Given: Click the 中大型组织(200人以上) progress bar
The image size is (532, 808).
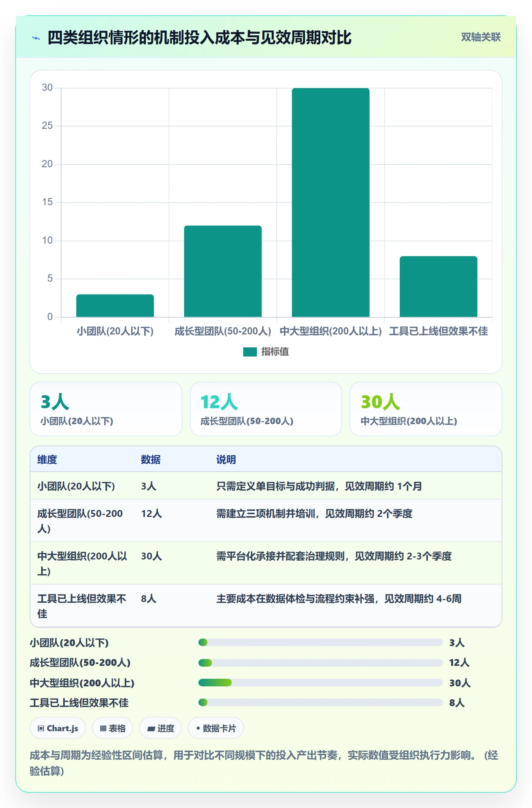Looking at the screenshot, I should coord(321,683).
